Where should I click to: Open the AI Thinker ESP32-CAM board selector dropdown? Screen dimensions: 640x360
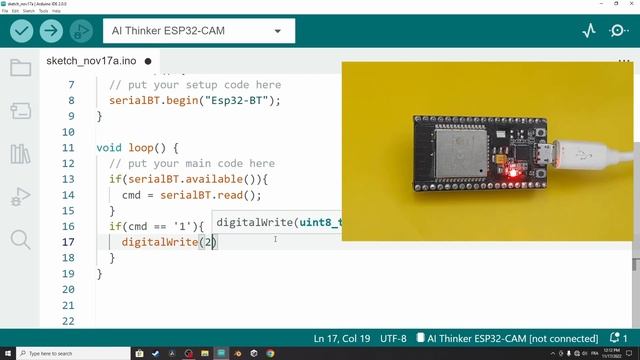[199, 31]
